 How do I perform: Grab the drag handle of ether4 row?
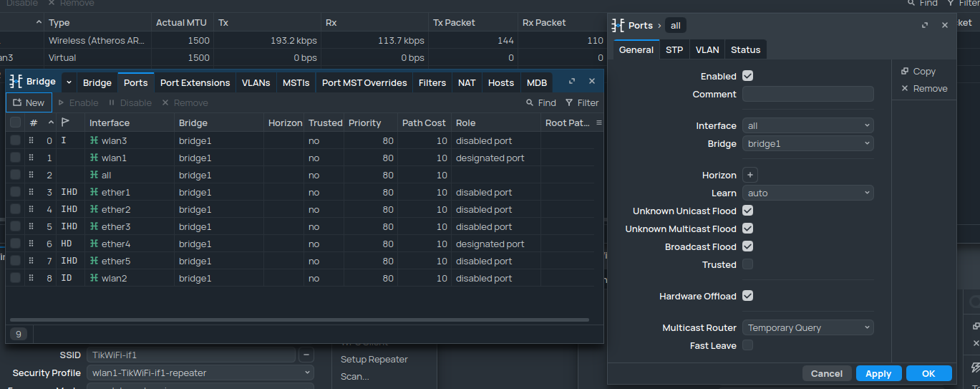pos(31,244)
